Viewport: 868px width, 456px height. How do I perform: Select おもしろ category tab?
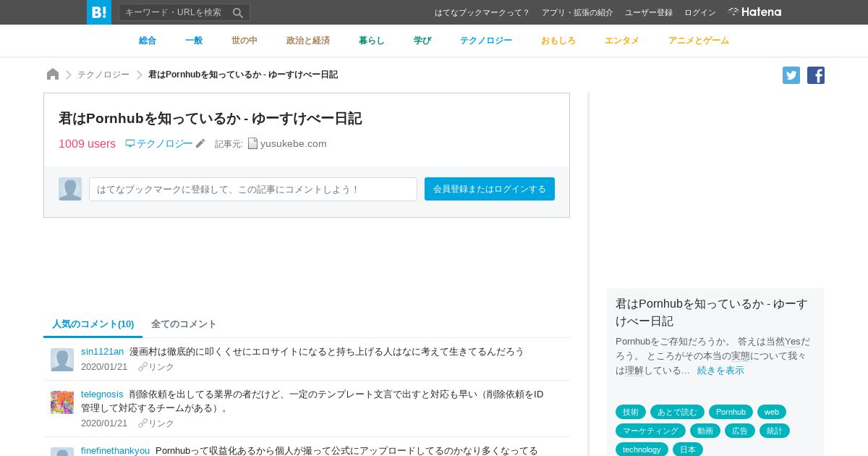click(x=558, y=41)
